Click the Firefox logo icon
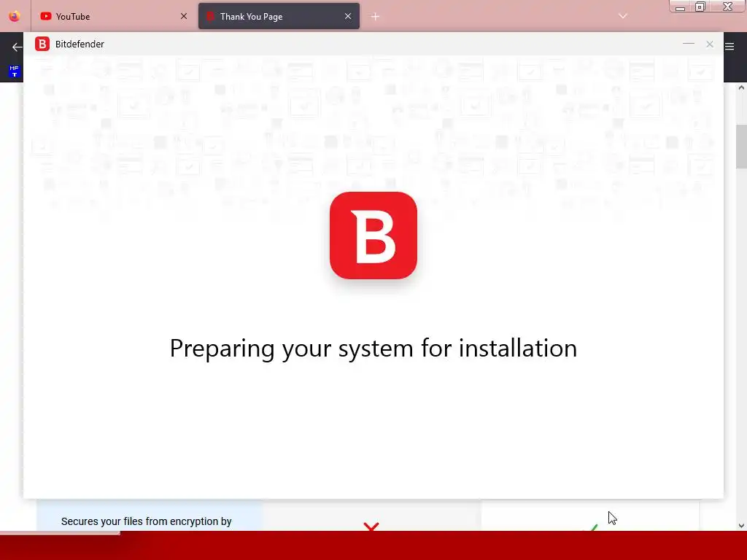Image resolution: width=747 pixels, height=560 pixels. tap(15, 16)
